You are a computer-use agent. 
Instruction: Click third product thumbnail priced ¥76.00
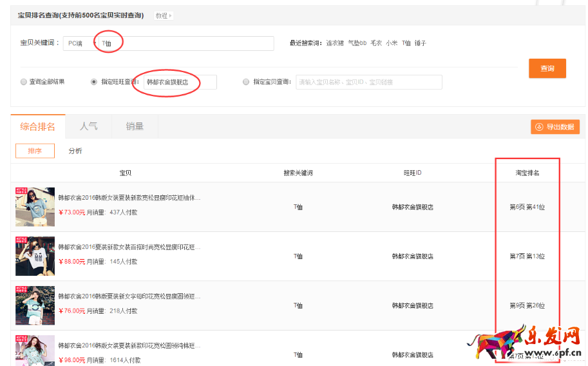tap(35, 305)
